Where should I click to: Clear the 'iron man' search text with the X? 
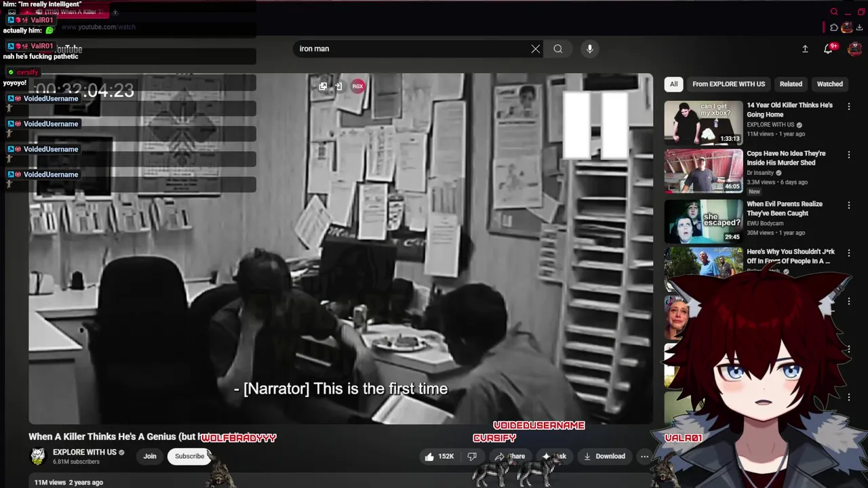click(x=536, y=49)
